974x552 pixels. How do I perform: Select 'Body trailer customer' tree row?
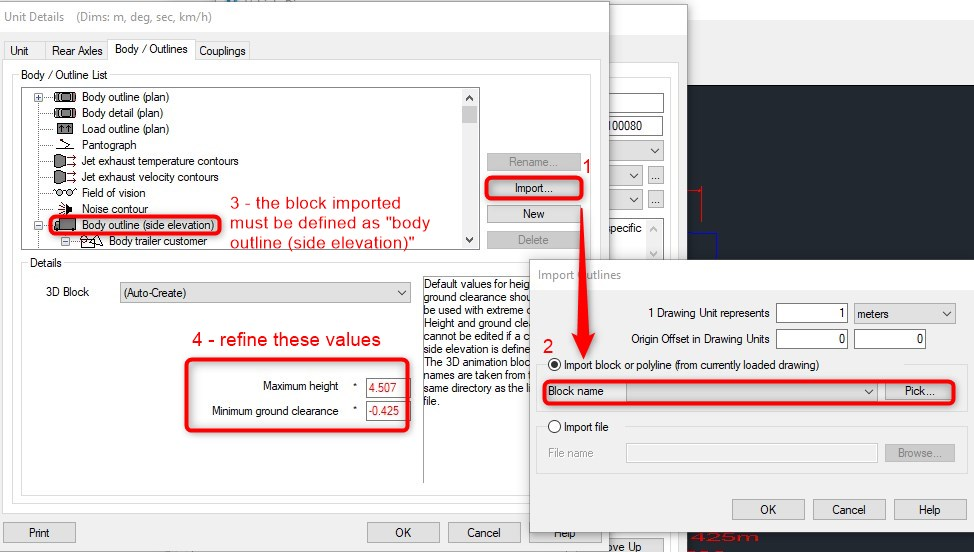point(158,241)
